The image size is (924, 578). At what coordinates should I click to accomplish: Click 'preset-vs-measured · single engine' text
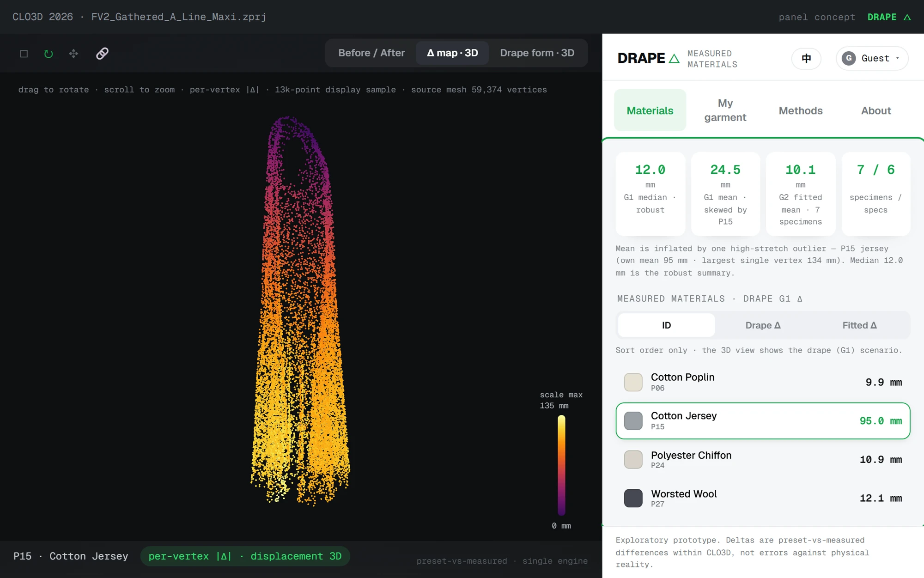coord(502,561)
